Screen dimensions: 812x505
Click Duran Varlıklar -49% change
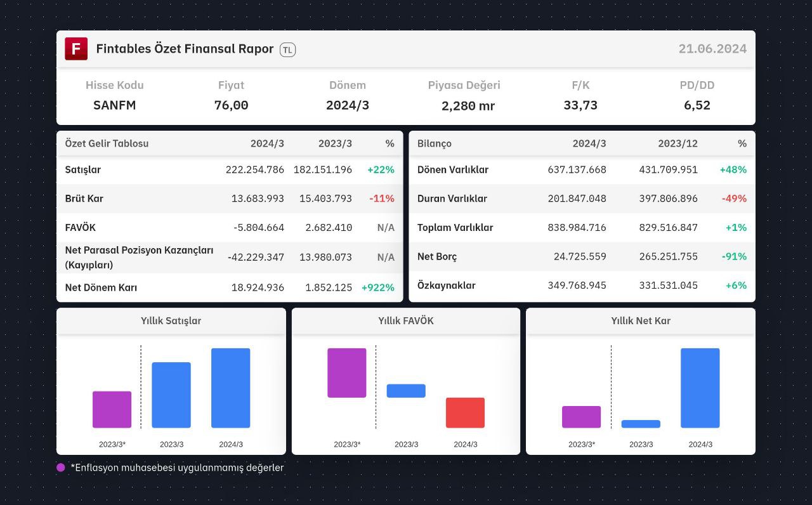734,199
